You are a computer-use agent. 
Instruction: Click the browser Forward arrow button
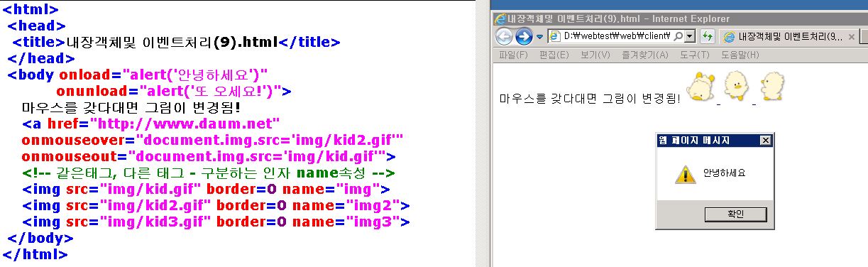pos(524,36)
